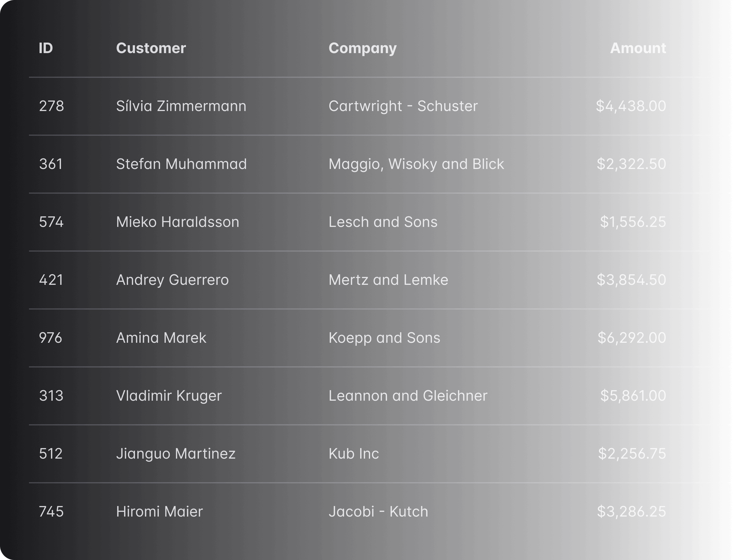This screenshot has height=560, width=739.
Task: Select the row with ID 976
Action: (50, 338)
